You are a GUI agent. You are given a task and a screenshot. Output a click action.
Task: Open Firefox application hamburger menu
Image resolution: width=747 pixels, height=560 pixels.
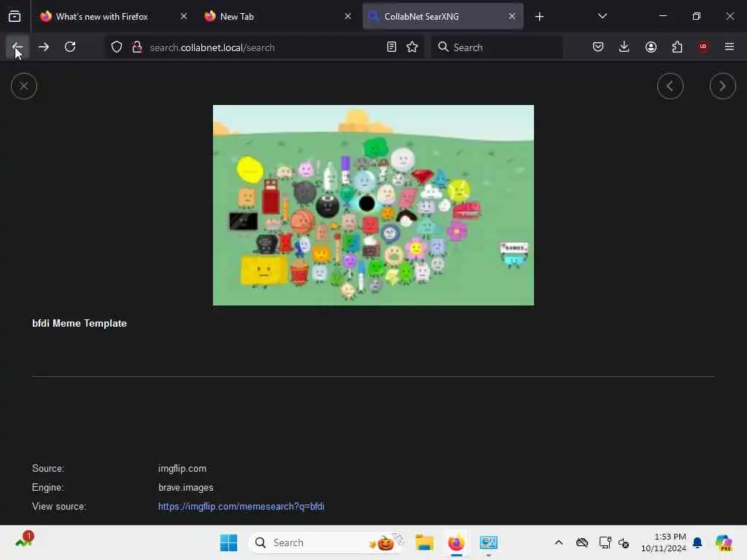tap(729, 47)
